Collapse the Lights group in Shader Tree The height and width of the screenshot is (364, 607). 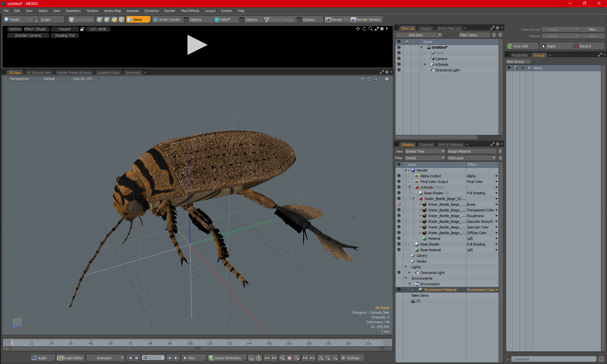click(x=406, y=267)
